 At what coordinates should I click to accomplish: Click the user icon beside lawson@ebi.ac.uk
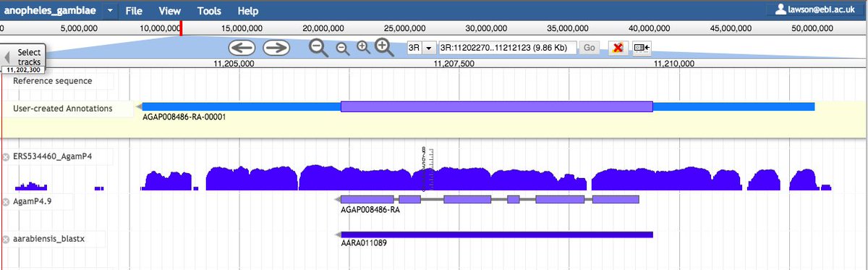click(780, 10)
